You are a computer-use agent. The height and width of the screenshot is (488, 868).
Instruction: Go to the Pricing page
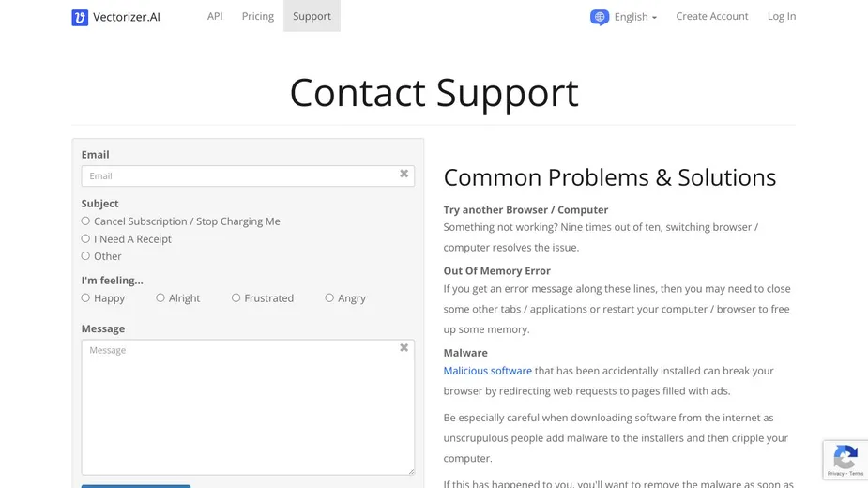coord(257,16)
